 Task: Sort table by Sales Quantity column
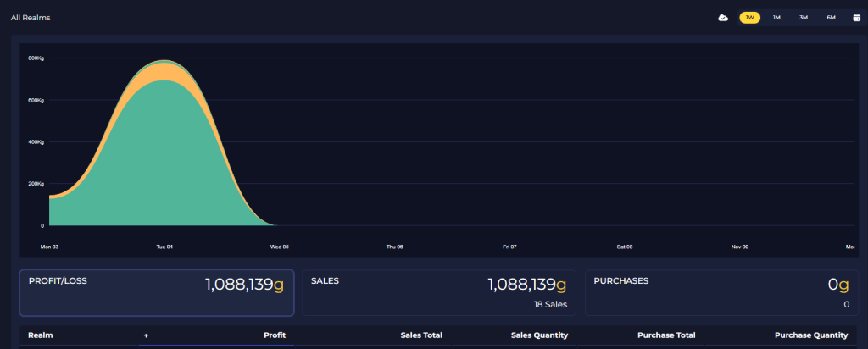click(539, 335)
